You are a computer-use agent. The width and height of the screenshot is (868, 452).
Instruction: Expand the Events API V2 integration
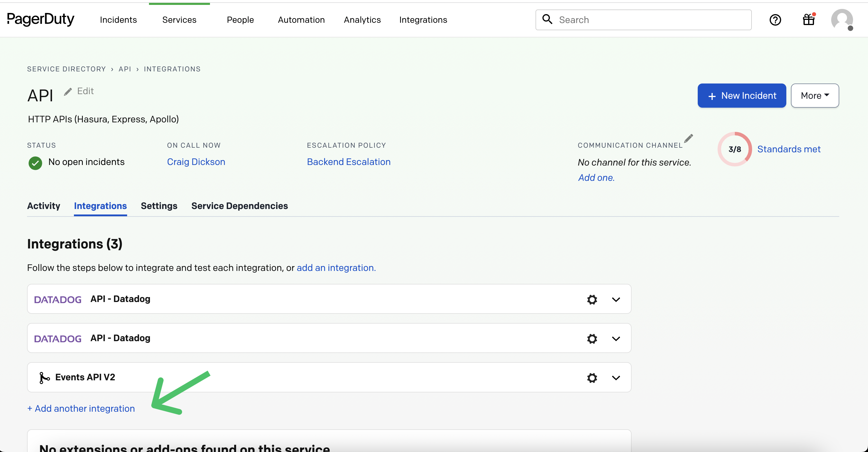coord(616,378)
